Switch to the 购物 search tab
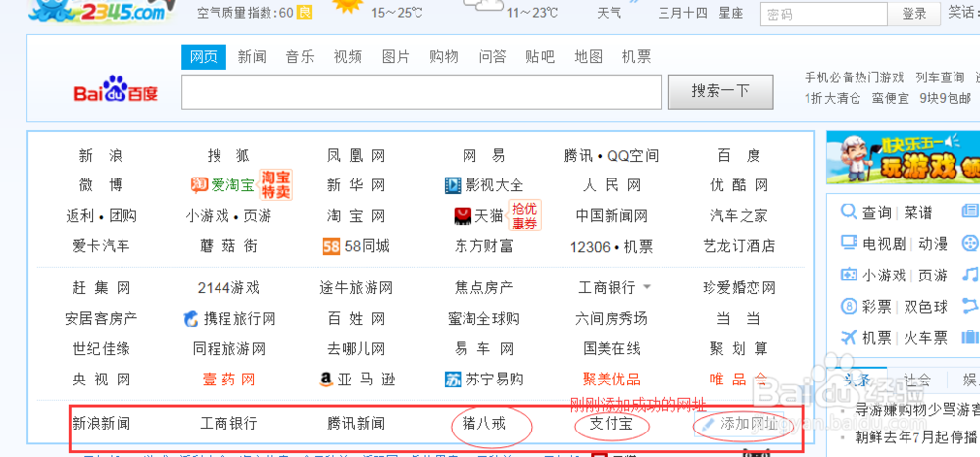 tap(444, 57)
